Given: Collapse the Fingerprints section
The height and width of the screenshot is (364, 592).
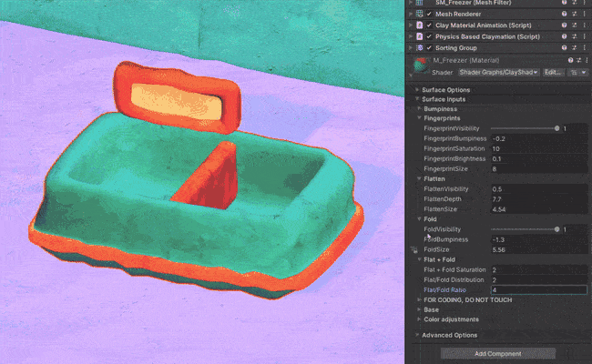Looking at the screenshot, I should [441, 118].
